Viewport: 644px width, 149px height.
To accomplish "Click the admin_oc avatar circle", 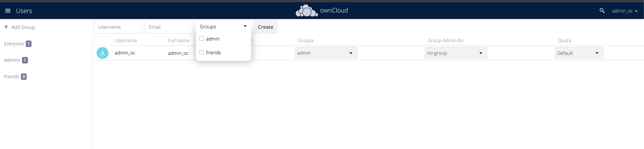I will click(x=103, y=53).
